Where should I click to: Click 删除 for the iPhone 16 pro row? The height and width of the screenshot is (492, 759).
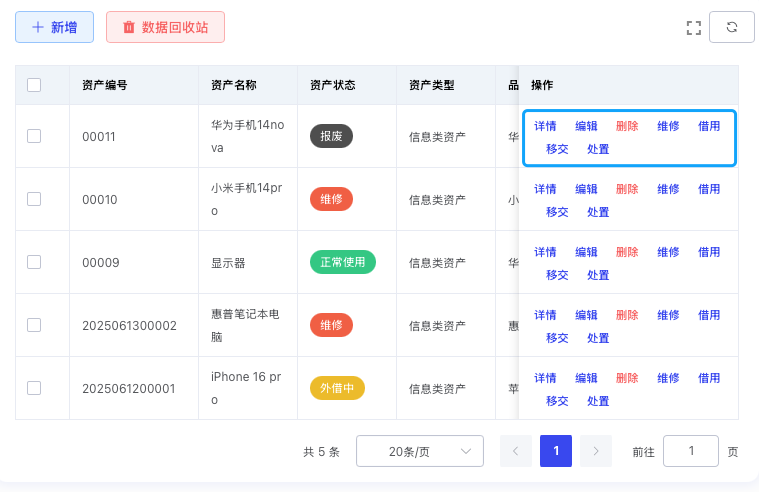coord(627,378)
